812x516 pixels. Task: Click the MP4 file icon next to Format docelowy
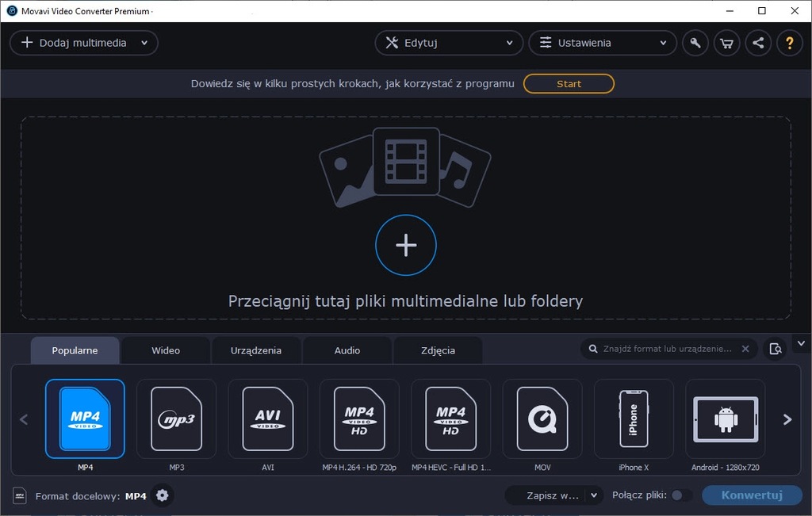[19, 496]
